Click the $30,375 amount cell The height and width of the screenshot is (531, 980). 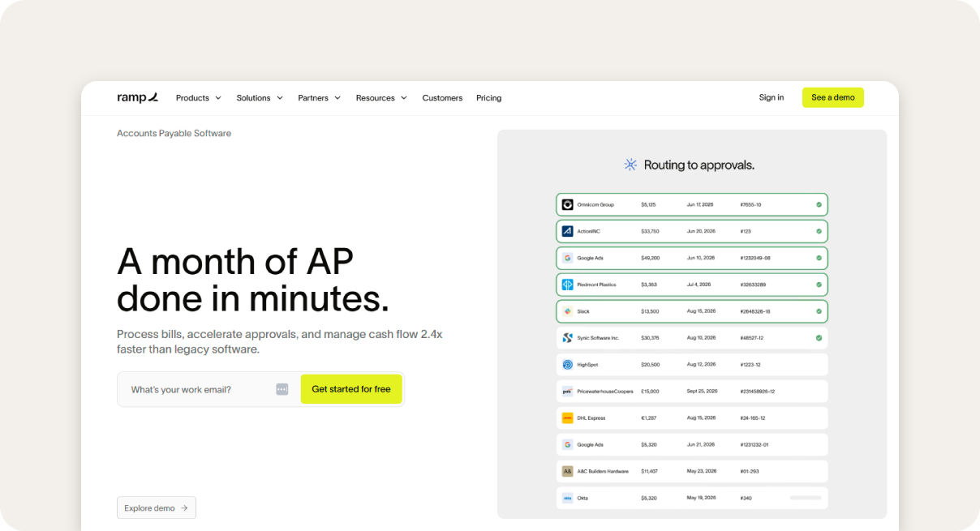650,338
